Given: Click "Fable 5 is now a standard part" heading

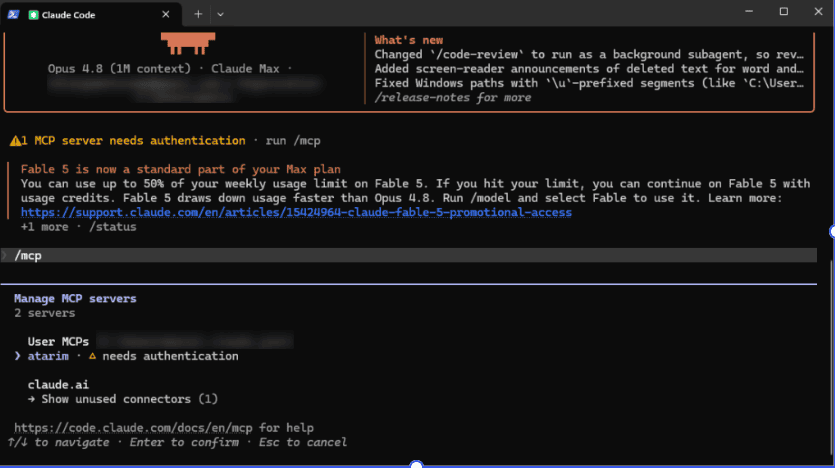Looking at the screenshot, I should 181,169.
